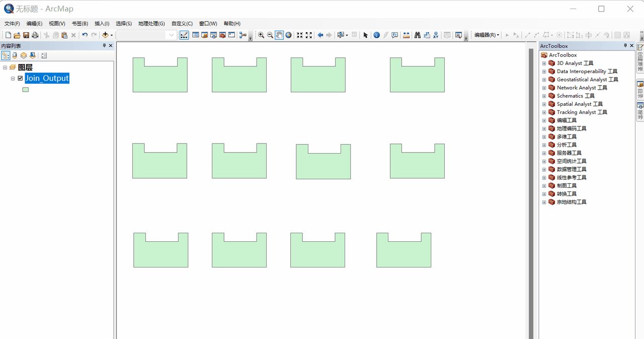Select the Join_Output layer name
The image size is (644, 339).
coord(47,79)
